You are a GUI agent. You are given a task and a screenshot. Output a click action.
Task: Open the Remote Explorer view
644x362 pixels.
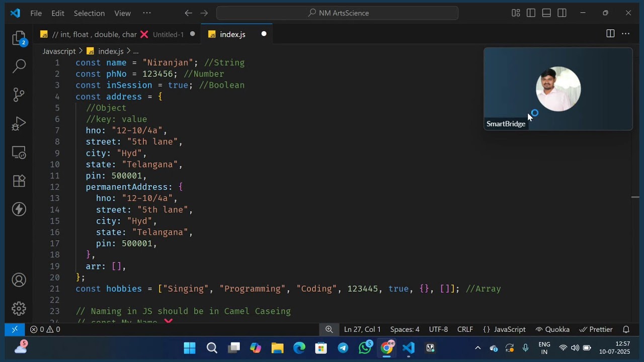[19, 152]
